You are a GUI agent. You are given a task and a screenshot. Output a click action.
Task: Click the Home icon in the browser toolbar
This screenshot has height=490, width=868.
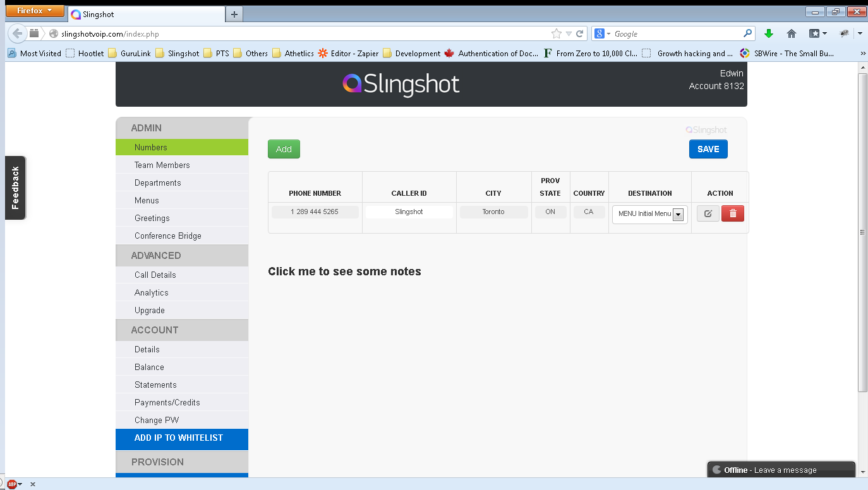click(791, 33)
